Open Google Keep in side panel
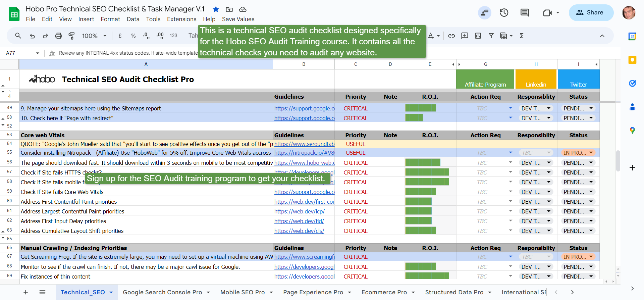Image resolution: width=644 pixels, height=300 pixels. click(632, 60)
